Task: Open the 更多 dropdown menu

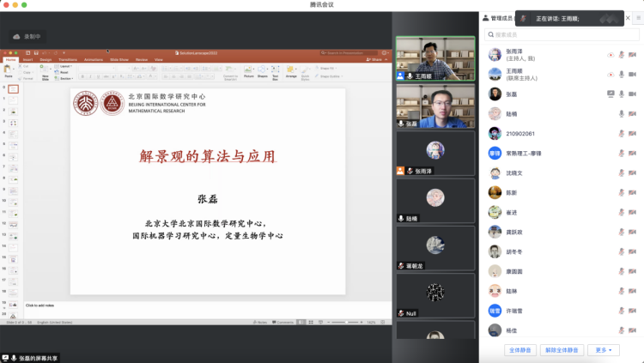Action: tap(605, 350)
